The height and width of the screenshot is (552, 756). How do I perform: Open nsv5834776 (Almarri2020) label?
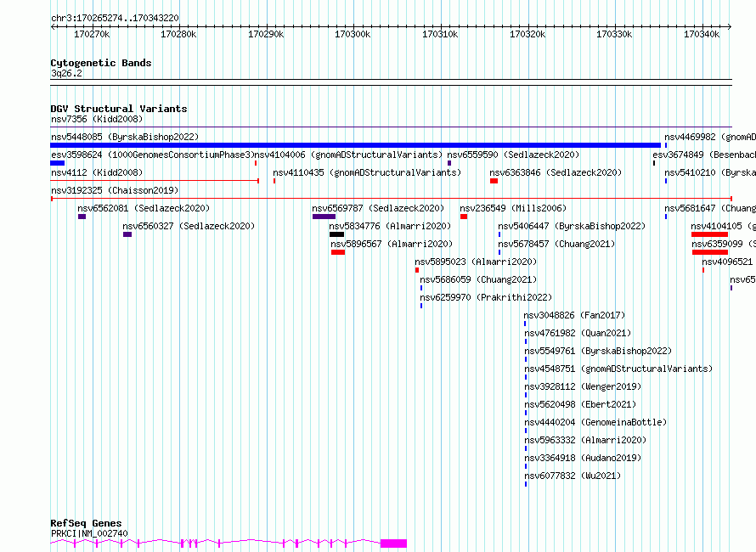pyautogui.click(x=390, y=226)
